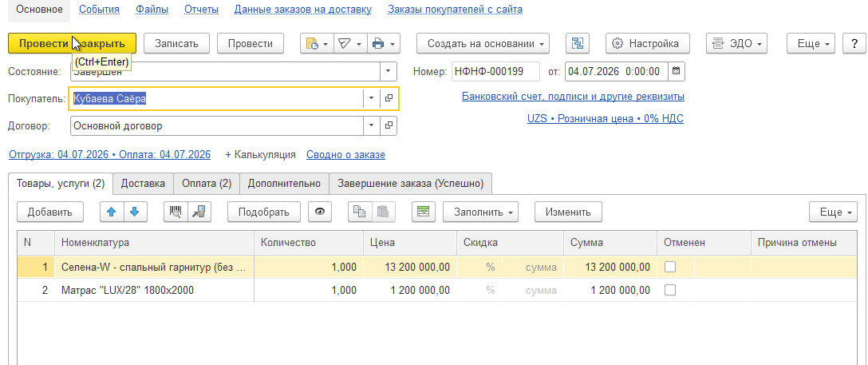Open the document structure icon button
This screenshot has height=365, width=868.
(x=578, y=43)
